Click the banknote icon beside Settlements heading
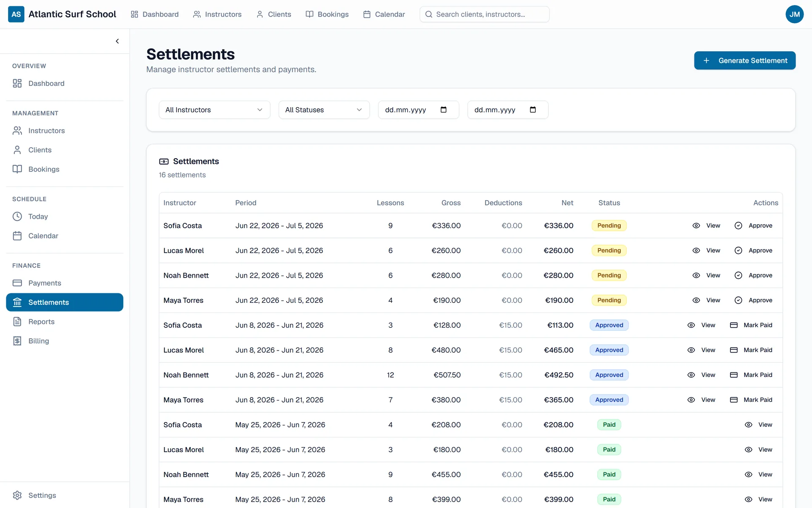This screenshot has height=508, width=812. (164, 161)
